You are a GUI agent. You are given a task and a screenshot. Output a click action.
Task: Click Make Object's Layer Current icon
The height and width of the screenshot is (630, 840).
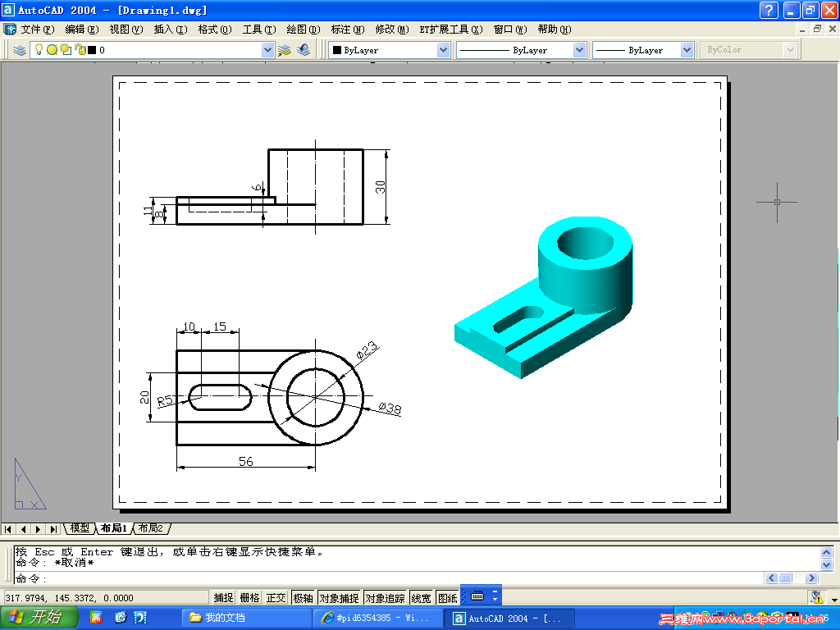285,50
